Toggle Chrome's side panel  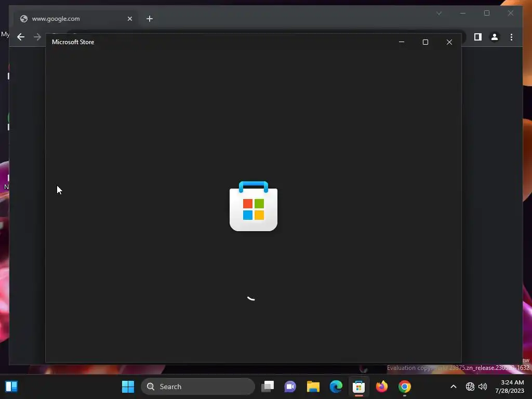click(478, 37)
